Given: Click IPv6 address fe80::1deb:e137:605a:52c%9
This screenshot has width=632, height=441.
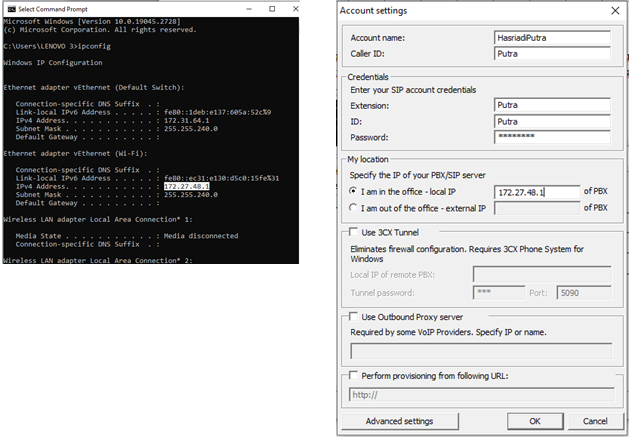Looking at the screenshot, I should point(217,112).
